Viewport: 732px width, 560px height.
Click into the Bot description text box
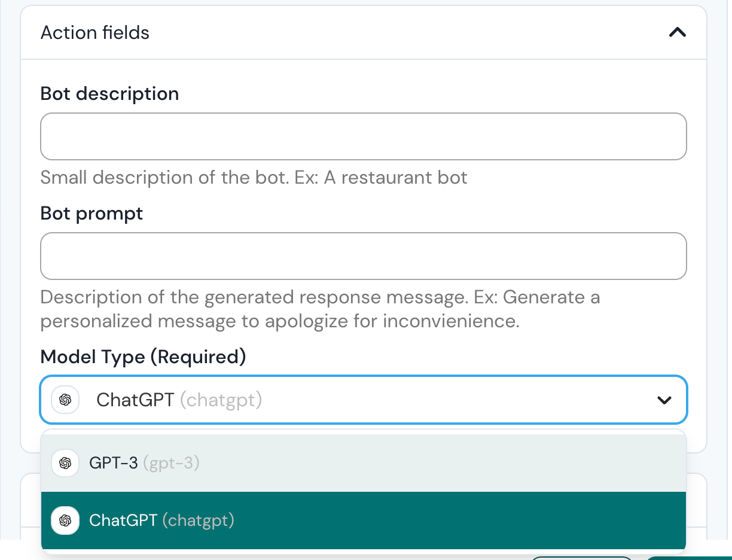pos(363,136)
